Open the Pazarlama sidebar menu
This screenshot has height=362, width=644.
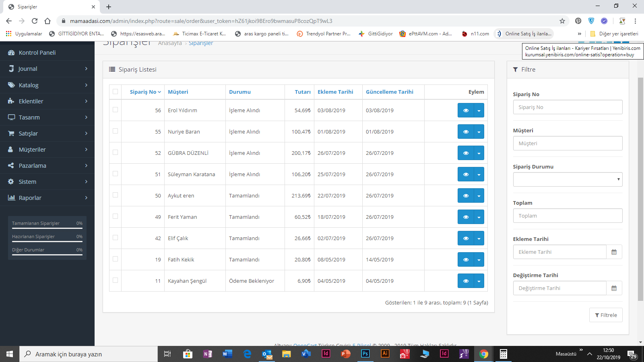tap(47, 165)
